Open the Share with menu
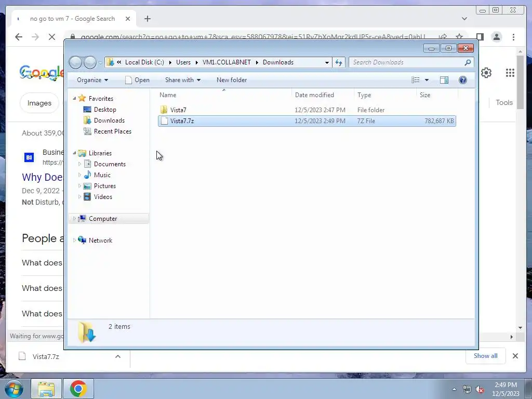This screenshot has height=399, width=532. tap(183, 80)
